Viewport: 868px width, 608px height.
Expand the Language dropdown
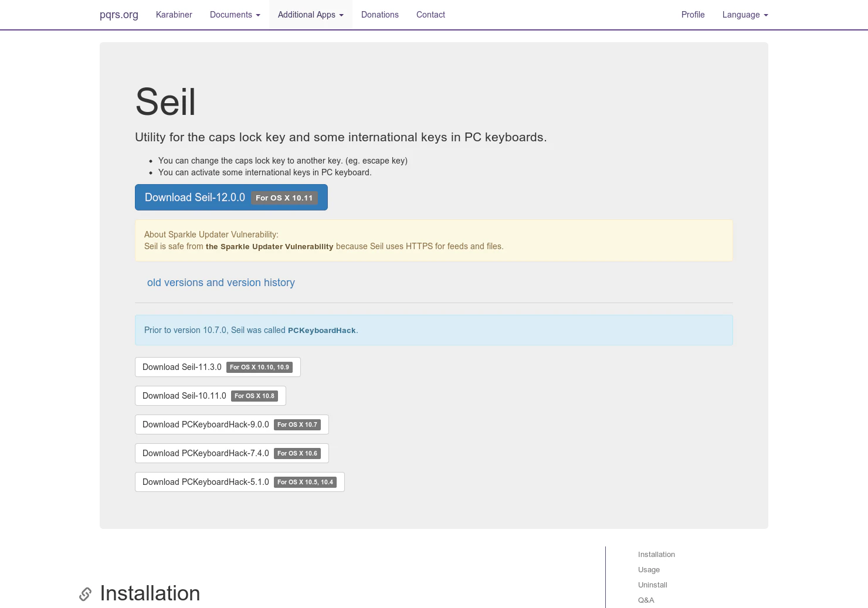(745, 15)
